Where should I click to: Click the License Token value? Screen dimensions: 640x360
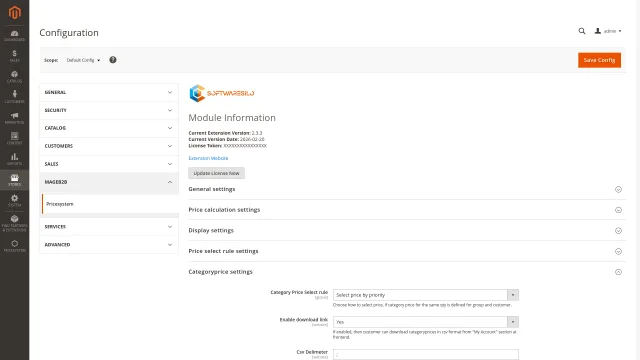(245, 146)
